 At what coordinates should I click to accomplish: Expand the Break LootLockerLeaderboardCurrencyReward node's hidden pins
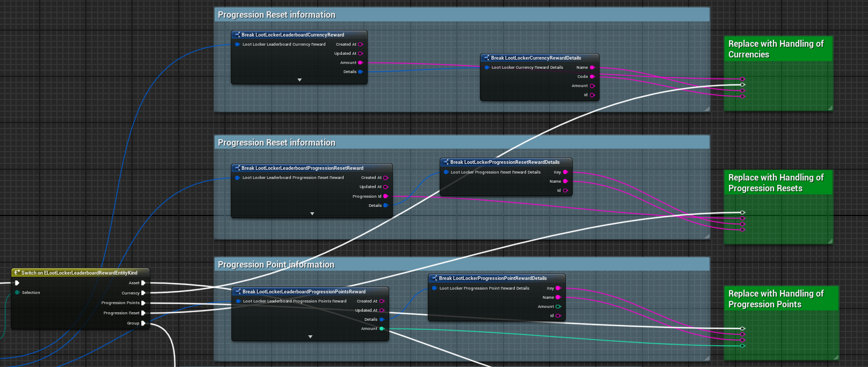[300, 80]
